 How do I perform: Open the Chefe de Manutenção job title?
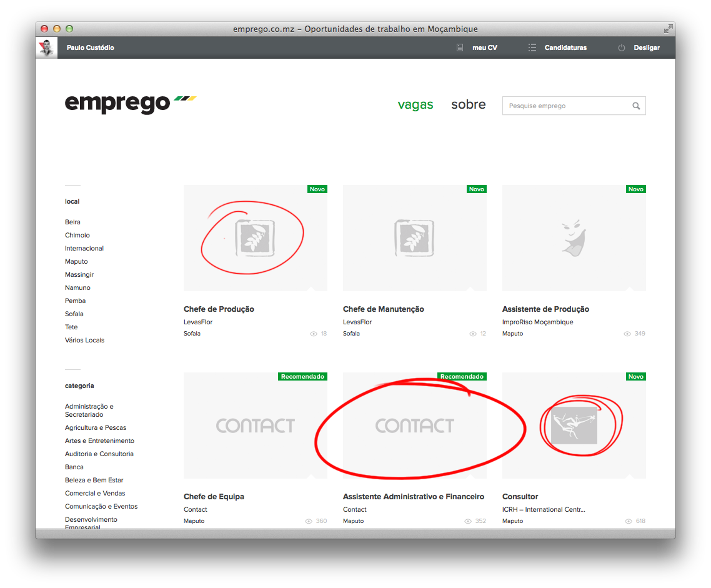pyautogui.click(x=384, y=309)
